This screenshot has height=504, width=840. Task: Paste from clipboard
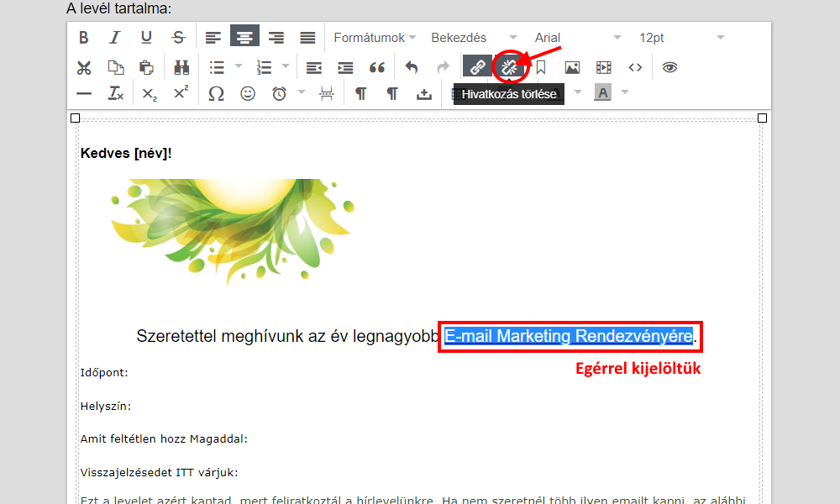coord(146,67)
